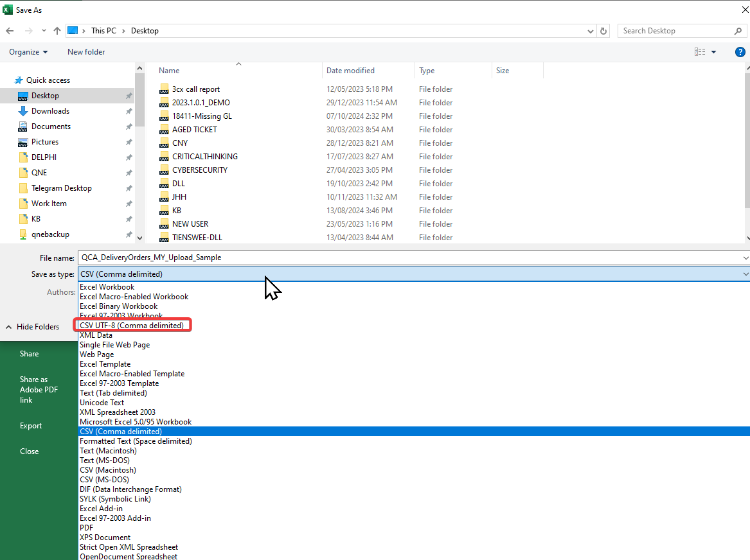Select the JHH folder

point(179,197)
